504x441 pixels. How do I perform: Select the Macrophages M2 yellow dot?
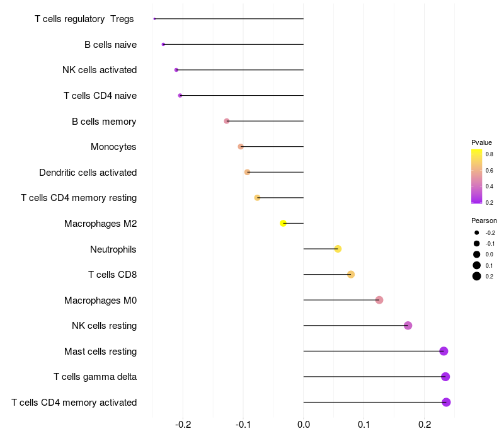[x=283, y=223]
